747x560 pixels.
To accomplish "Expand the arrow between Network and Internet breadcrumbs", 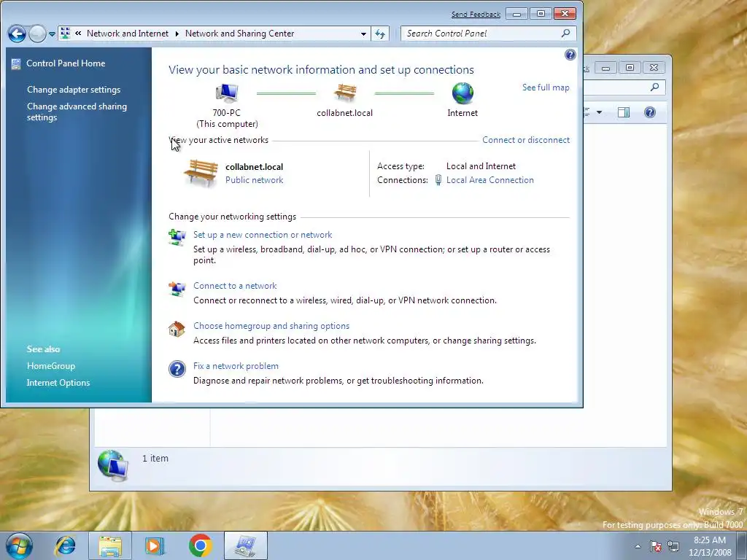I will tap(177, 34).
